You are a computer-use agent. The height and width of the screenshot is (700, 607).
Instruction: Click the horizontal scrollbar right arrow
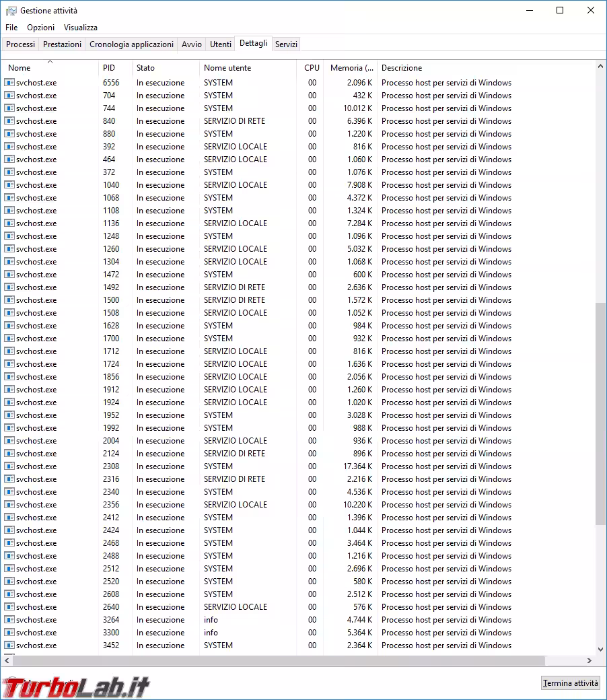(590, 661)
